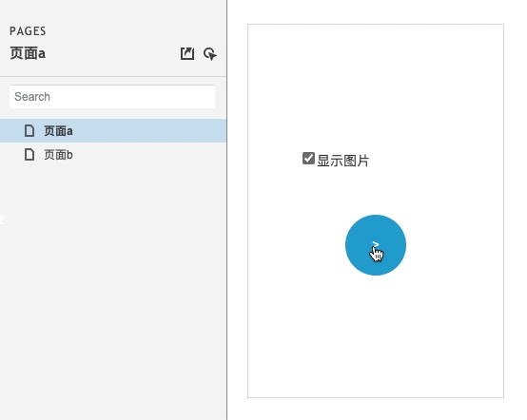Click the page icon beside 页面b
Image resolution: width=527 pixels, height=420 pixels.
pyautogui.click(x=29, y=155)
